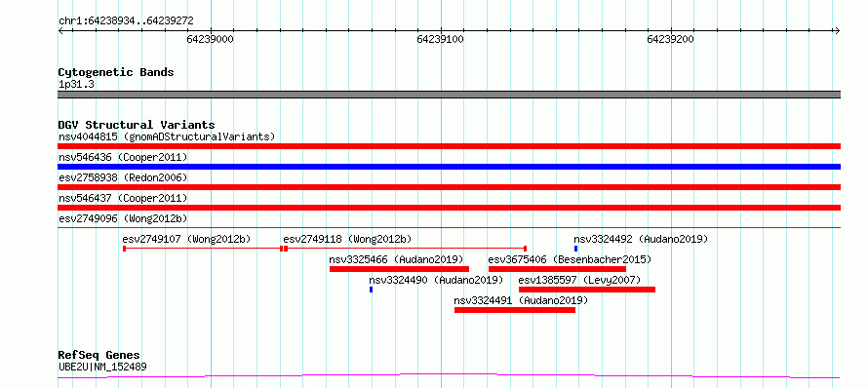Click the DGV Structural Variants track title
The image size is (868, 388).
137,125
